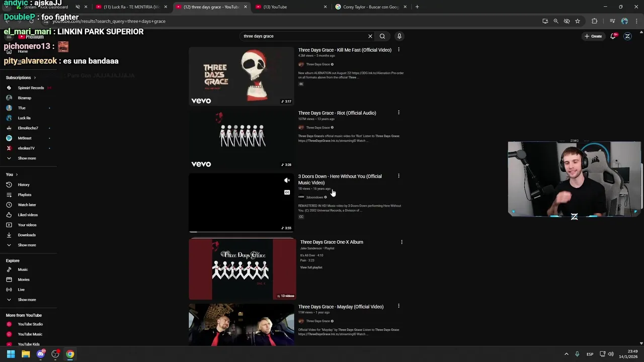Screen dimensions: 644x362
Task: Open MrBeast subscription channel
Action: coord(28,138)
